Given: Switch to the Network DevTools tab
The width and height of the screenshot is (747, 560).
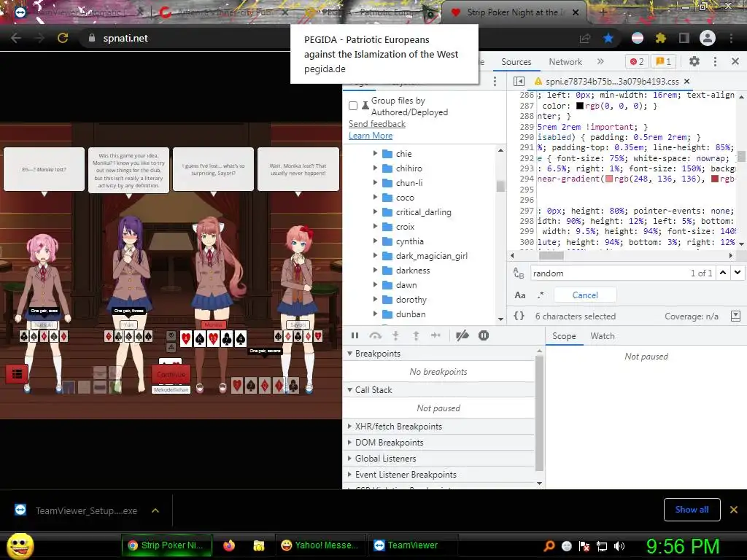Looking at the screenshot, I should coord(565,62).
